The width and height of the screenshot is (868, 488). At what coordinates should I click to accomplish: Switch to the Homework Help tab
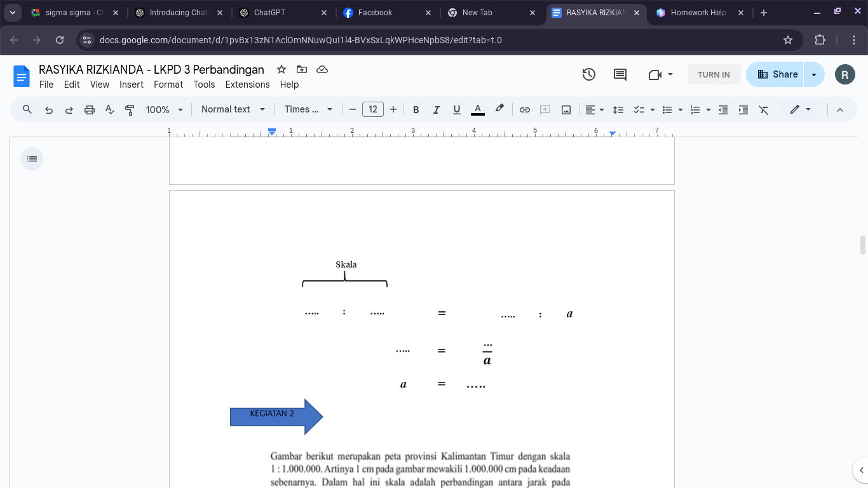click(698, 13)
